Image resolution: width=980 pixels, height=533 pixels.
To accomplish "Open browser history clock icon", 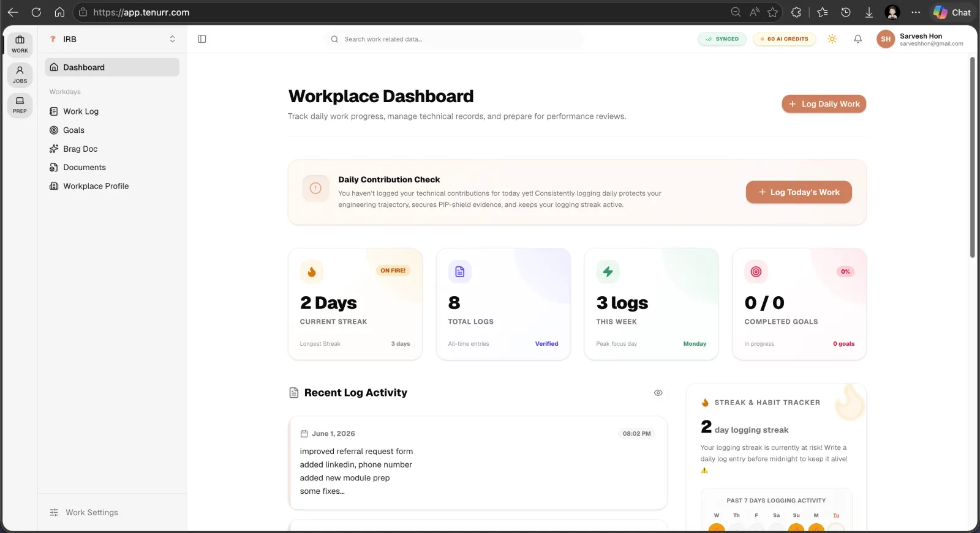I will 846,12.
